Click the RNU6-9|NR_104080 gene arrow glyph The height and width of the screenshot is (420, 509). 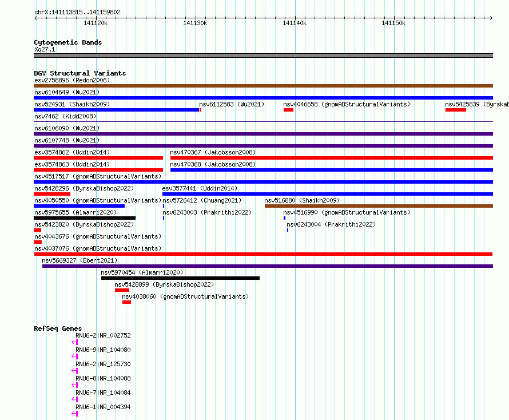tap(75, 356)
